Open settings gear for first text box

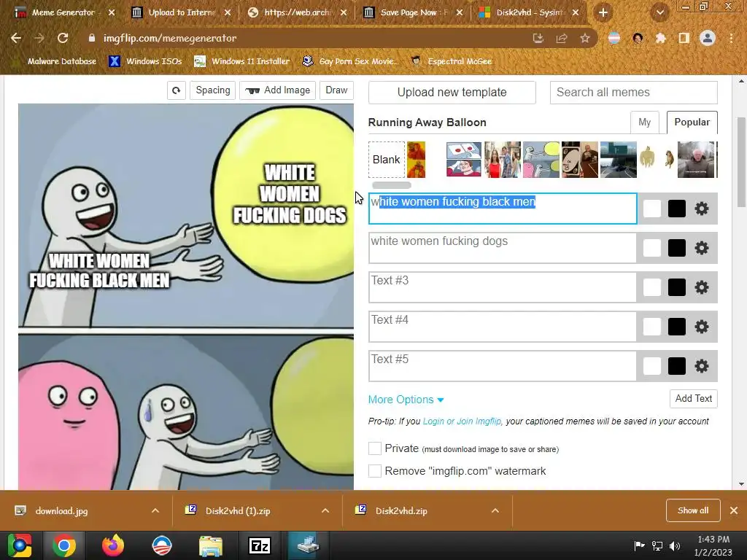coord(701,209)
